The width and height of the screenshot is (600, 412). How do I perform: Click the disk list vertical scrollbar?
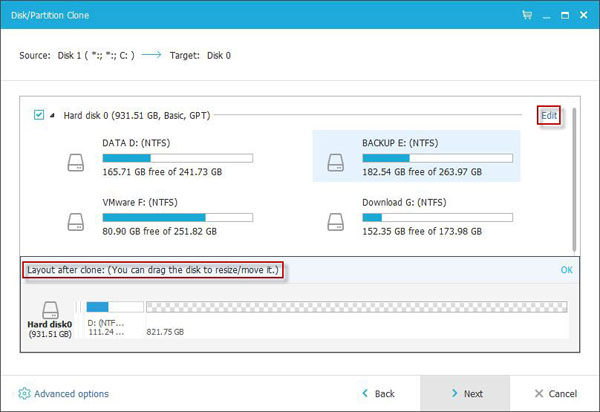tap(574, 180)
